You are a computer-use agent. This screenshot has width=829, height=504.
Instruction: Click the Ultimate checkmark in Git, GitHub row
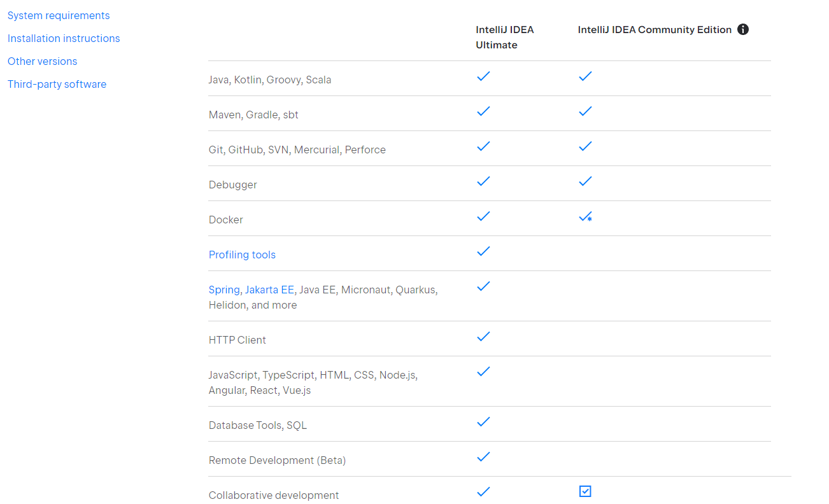483,146
